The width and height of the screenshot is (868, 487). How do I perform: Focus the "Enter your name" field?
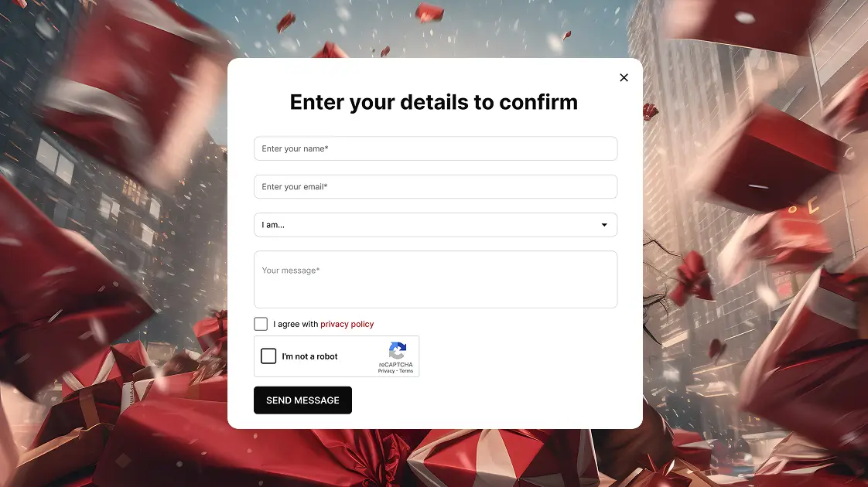(435, 148)
